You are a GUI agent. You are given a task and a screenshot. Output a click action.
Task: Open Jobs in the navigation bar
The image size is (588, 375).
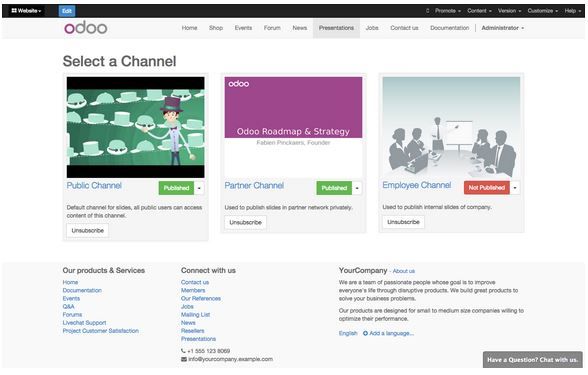coord(372,28)
